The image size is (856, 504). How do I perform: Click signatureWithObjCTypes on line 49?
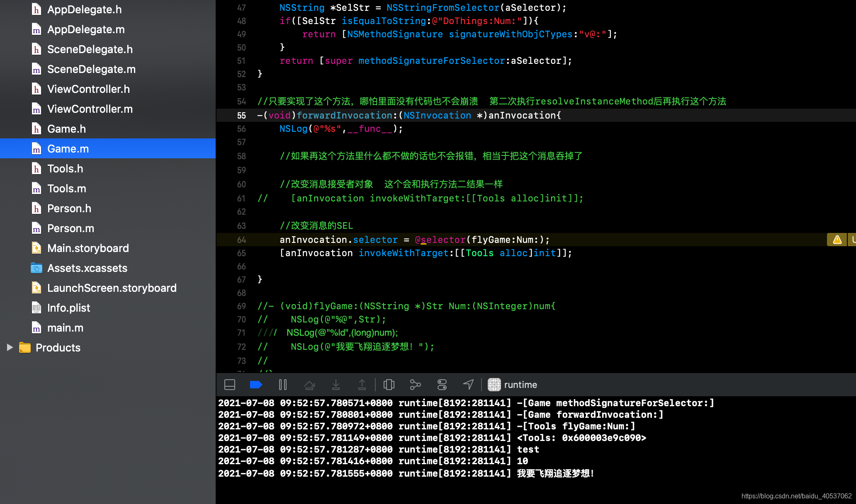[511, 34]
